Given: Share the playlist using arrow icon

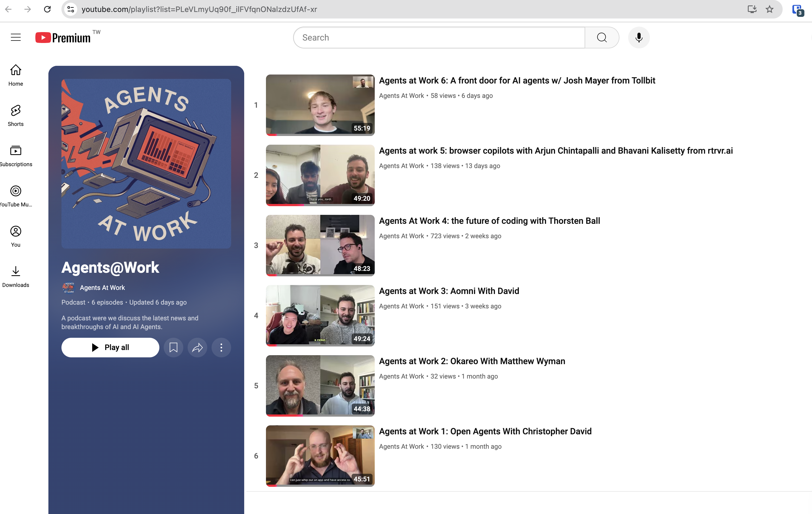Looking at the screenshot, I should 197,347.
